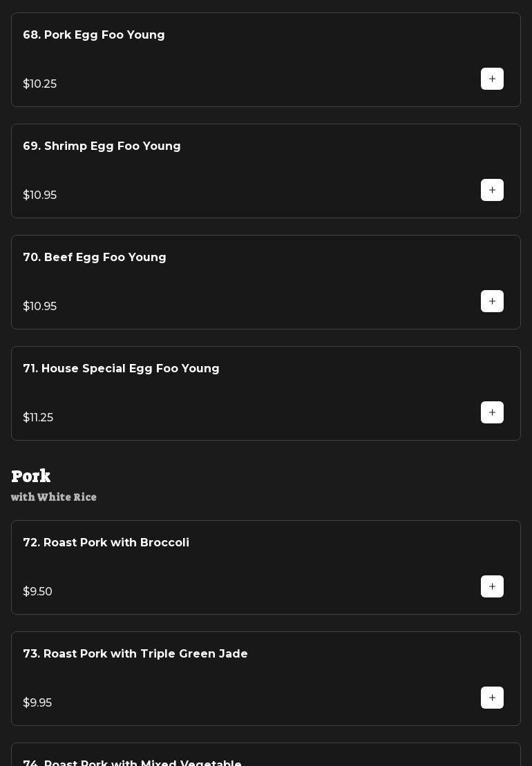Viewport: 532px width, 766px height.
Task: Click the $10.25 price on Pork Egg Foo Young
Action: point(40,84)
